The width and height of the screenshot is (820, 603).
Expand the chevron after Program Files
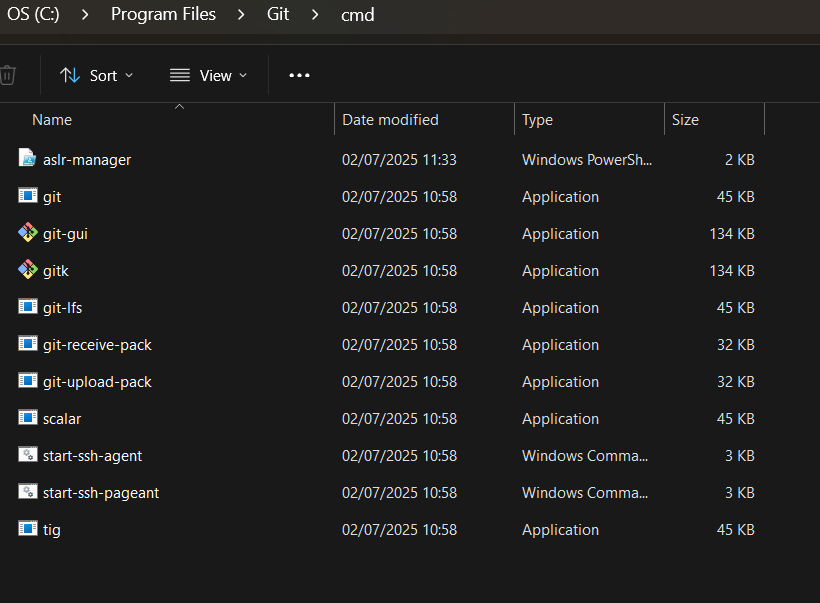(x=241, y=15)
